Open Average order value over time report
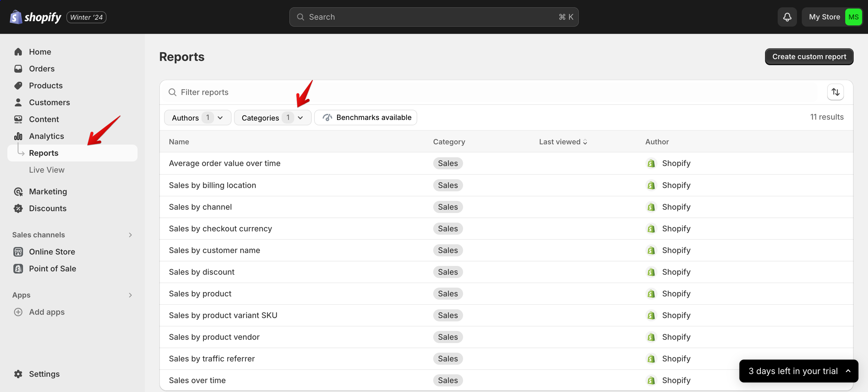 pyautogui.click(x=224, y=163)
